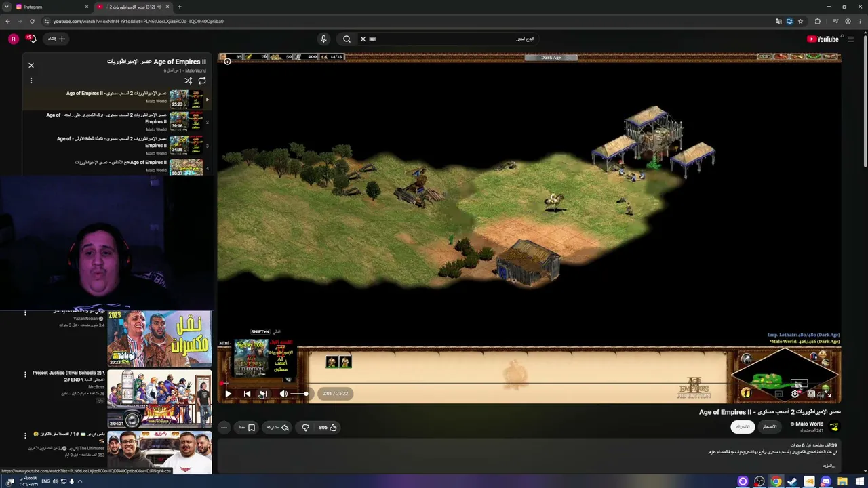Open the Chrome profile icon
The image size is (868, 488).
(x=848, y=21)
